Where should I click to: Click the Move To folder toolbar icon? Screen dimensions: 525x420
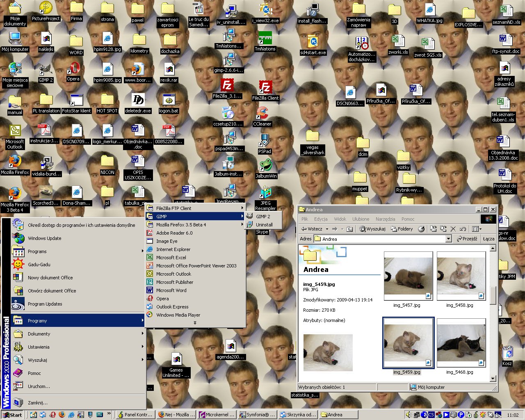433,229
